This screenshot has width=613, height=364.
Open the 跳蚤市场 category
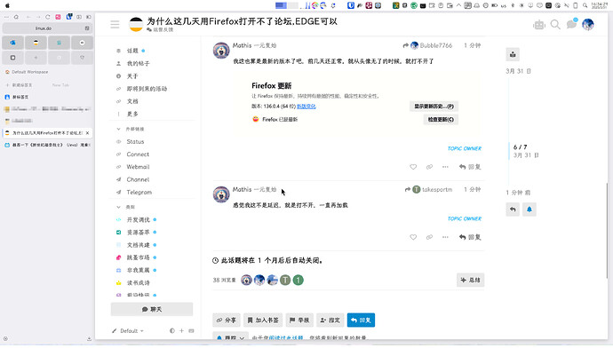click(x=138, y=257)
